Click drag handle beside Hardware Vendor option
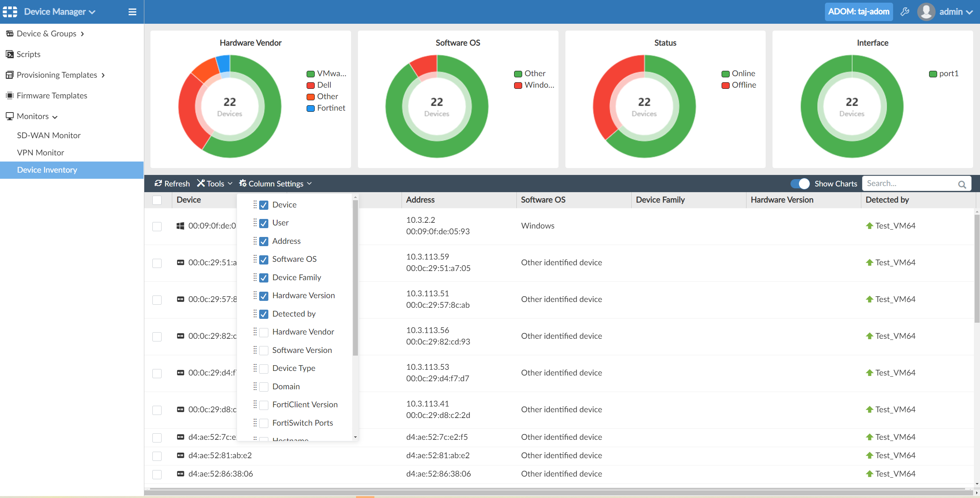This screenshot has height=498, width=980. pyautogui.click(x=255, y=332)
